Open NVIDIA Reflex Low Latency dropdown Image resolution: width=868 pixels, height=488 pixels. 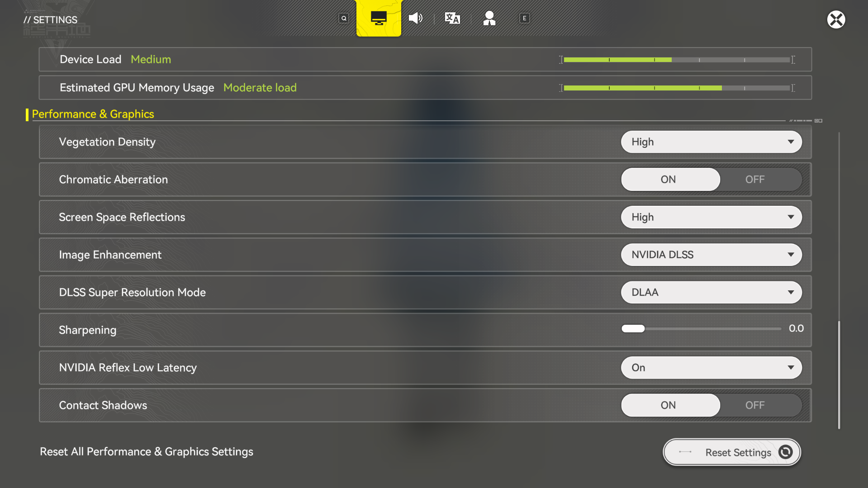(711, 368)
